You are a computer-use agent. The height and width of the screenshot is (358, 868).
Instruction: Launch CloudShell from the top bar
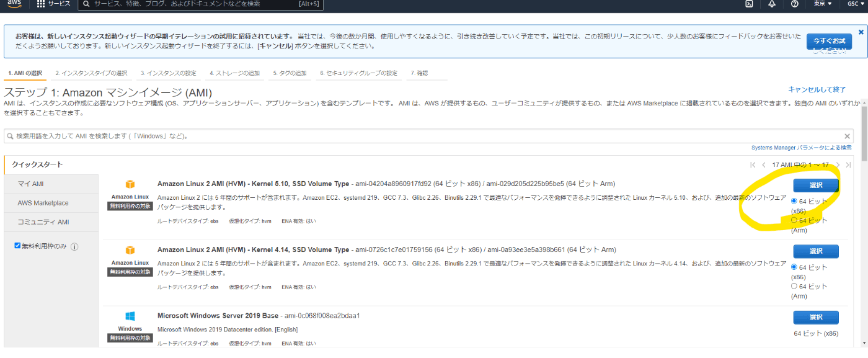tap(750, 4)
